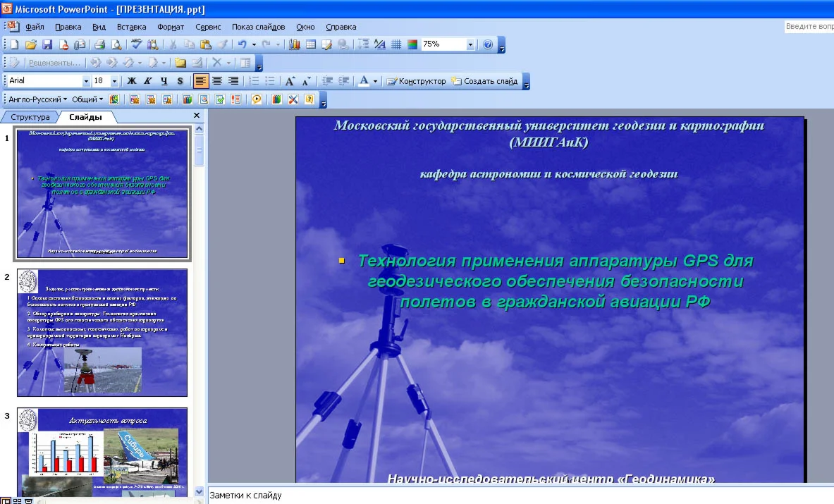Viewport: 834px width, 504px height.
Task: Undo the last action
Action: pos(242,44)
